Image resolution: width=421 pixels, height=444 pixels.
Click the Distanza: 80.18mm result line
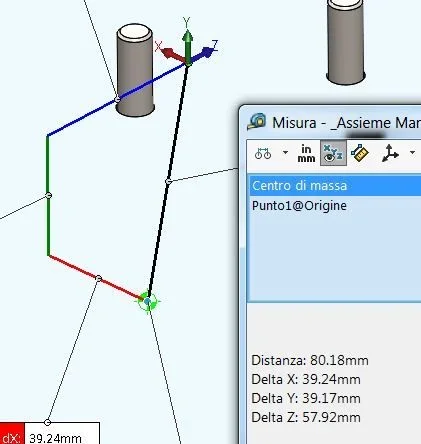click(x=310, y=360)
